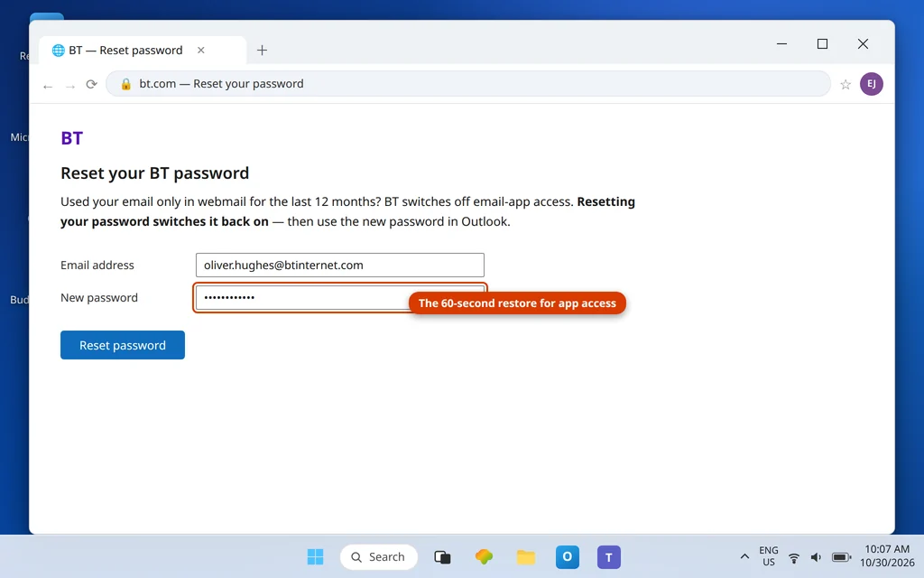The width and height of the screenshot is (924, 578).
Task: Click the volume speaker icon
Action: click(x=816, y=557)
